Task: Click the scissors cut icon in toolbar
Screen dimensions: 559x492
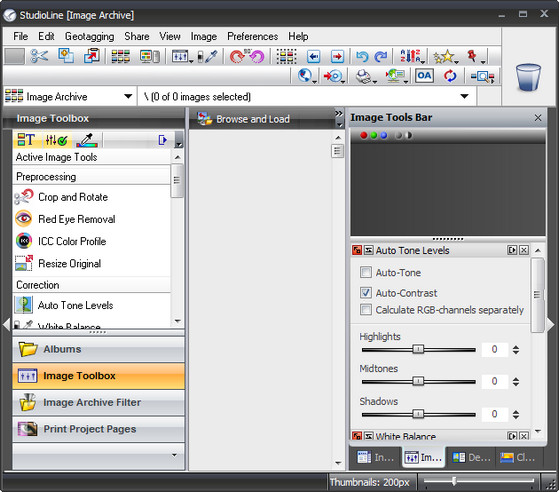Action: point(39,56)
